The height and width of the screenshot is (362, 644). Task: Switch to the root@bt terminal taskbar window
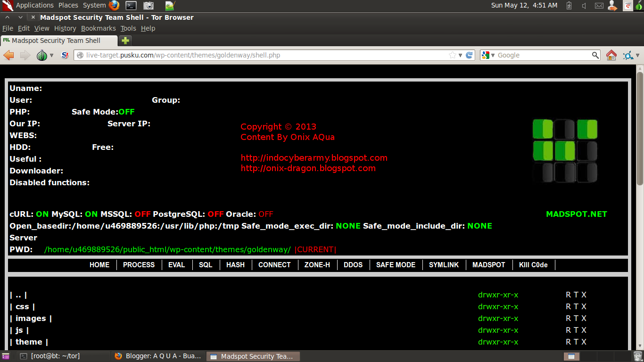pos(64,356)
